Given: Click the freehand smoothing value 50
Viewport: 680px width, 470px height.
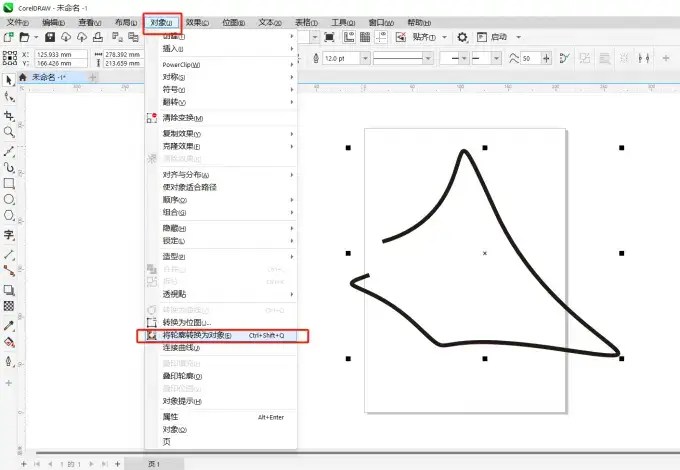Looking at the screenshot, I should tap(531, 58).
